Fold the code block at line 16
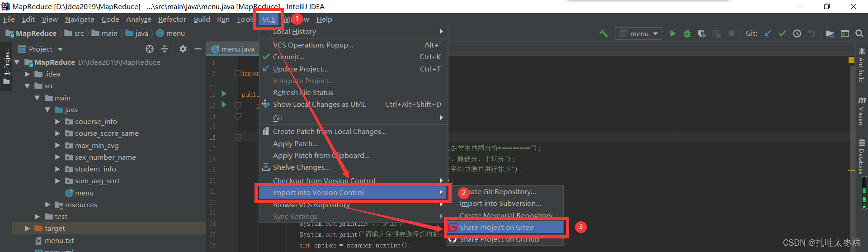 point(238,138)
